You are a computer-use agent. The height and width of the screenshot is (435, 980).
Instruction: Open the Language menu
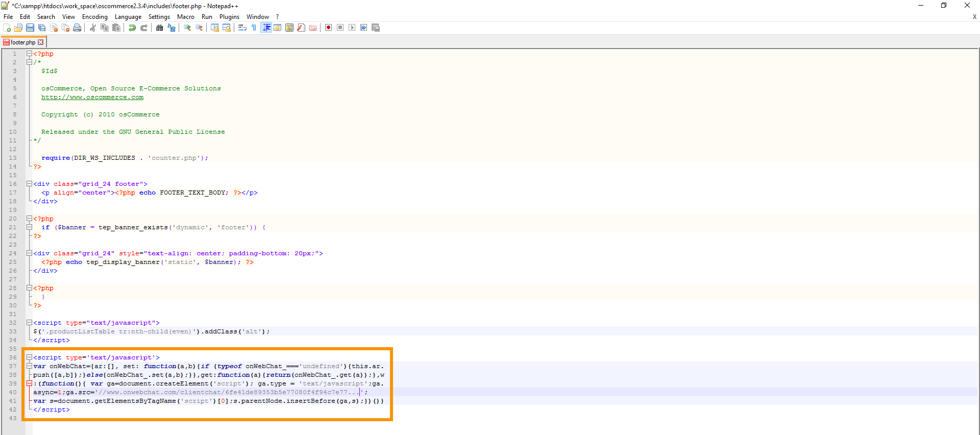128,17
